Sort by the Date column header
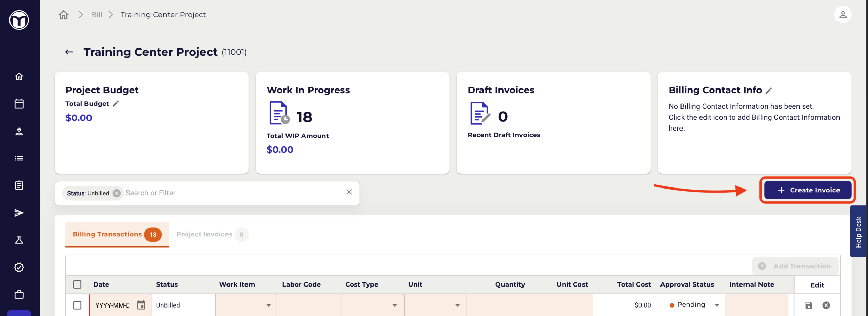Image resolution: width=868 pixels, height=316 pixels. 101,284
